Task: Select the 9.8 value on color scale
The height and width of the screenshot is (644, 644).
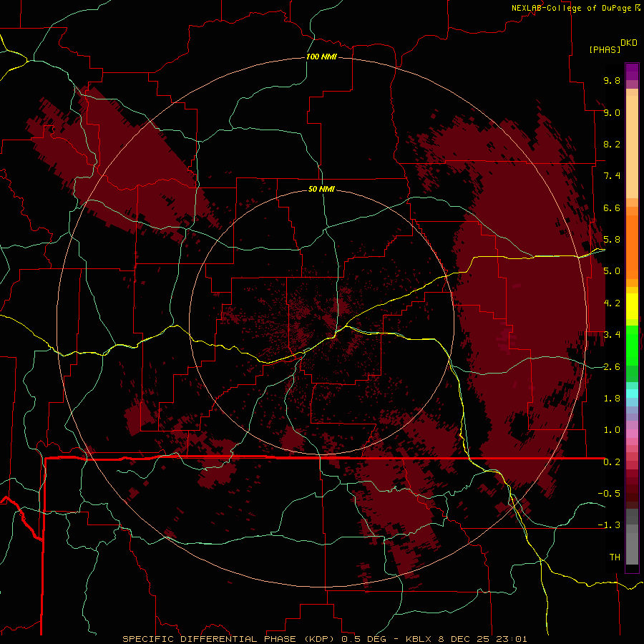Action: point(612,80)
